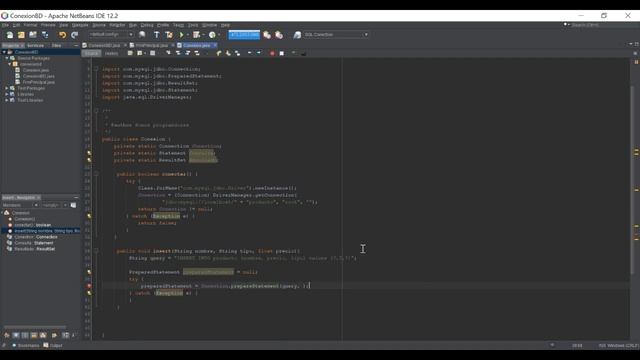Open the default config dropdown
The height and width of the screenshot is (360, 640).
point(111,35)
